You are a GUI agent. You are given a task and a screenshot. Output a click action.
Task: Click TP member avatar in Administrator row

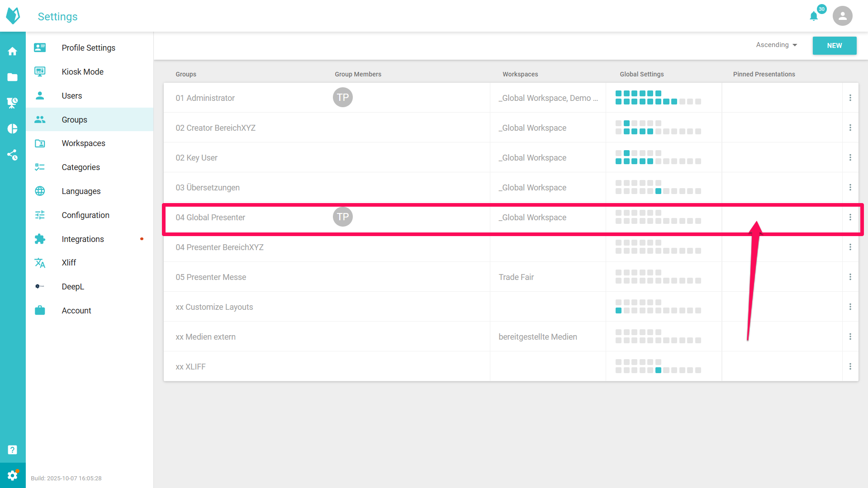point(343,98)
